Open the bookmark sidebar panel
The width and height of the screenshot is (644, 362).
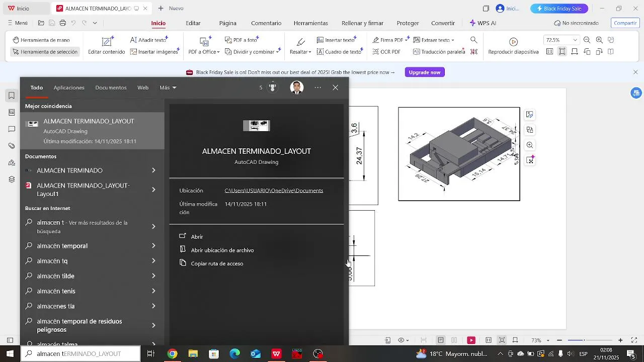[x=12, y=96]
